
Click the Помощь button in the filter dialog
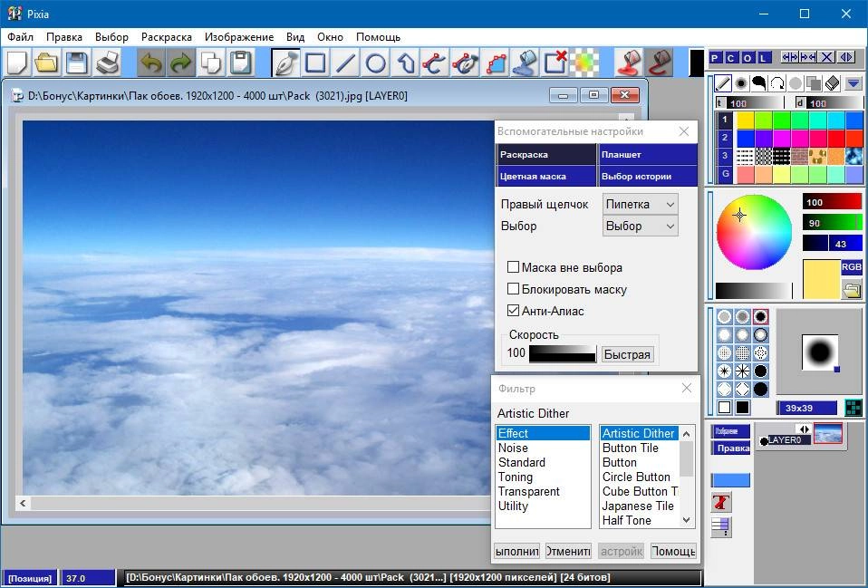click(x=673, y=551)
